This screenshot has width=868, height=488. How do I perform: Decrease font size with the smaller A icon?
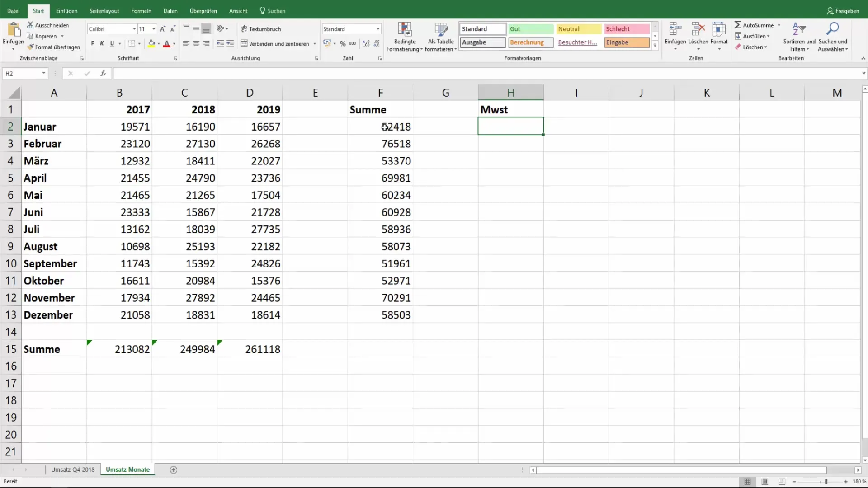tap(173, 29)
